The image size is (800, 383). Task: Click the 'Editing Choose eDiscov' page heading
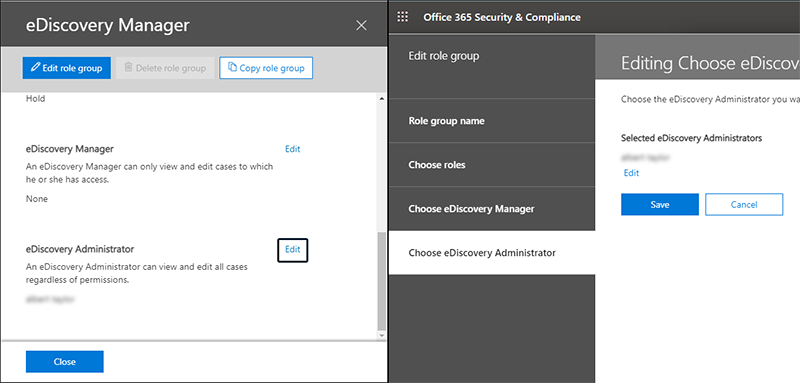(x=710, y=64)
